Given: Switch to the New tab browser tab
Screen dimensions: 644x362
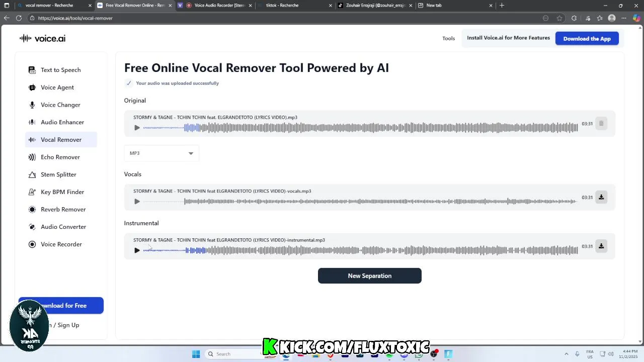Looking at the screenshot, I should 455,6.
